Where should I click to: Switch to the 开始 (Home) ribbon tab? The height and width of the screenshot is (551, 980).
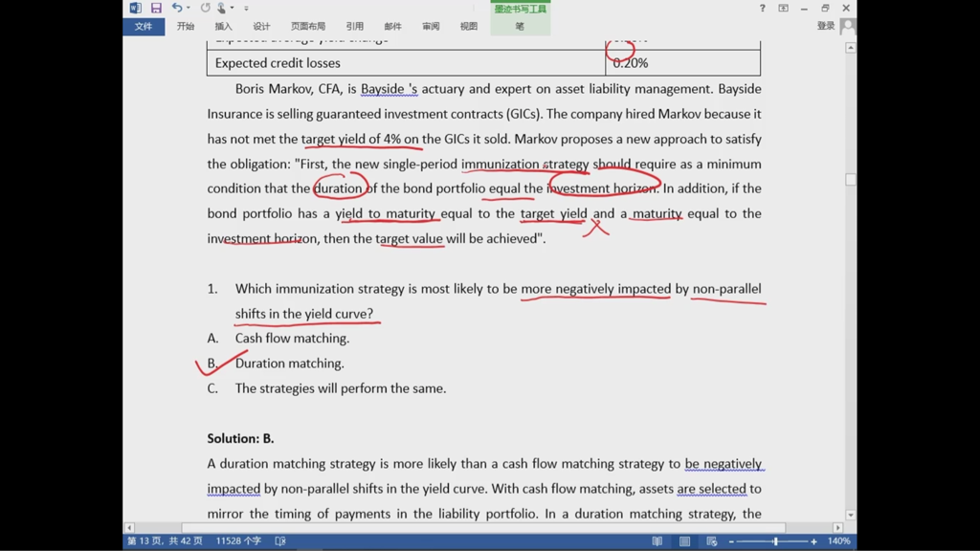pyautogui.click(x=186, y=26)
